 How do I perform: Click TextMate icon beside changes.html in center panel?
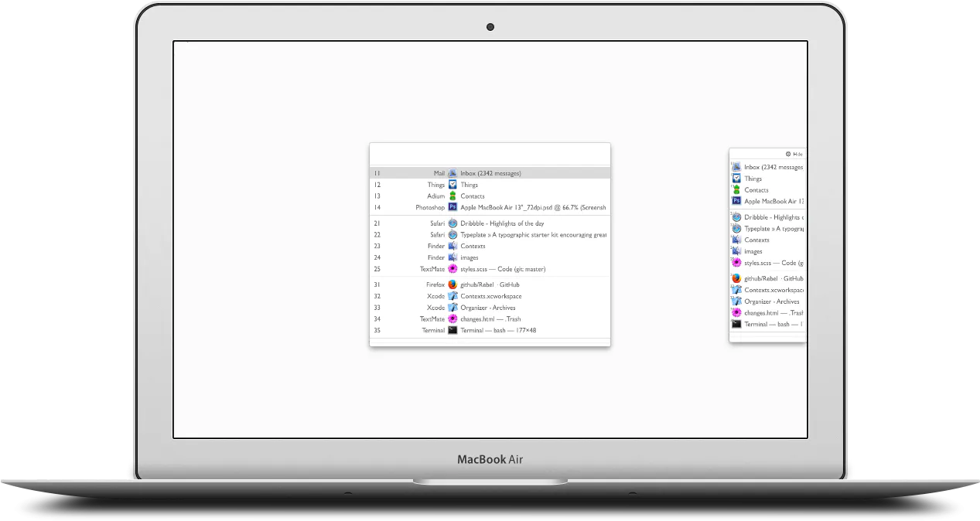click(452, 318)
